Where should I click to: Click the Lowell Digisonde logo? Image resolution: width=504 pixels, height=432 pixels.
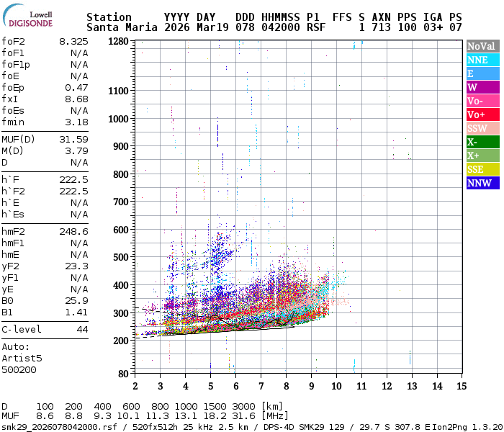click(x=27, y=15)
